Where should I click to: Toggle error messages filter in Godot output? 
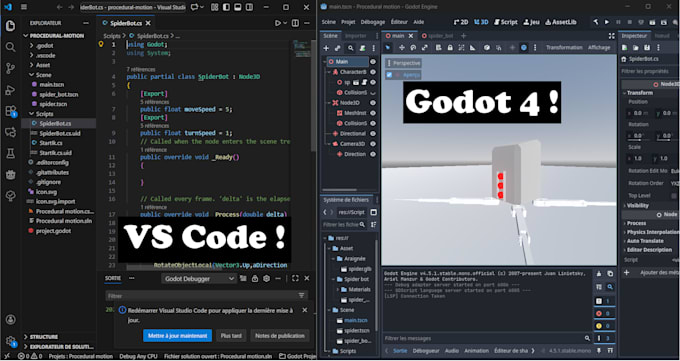[x=604, y=313]
